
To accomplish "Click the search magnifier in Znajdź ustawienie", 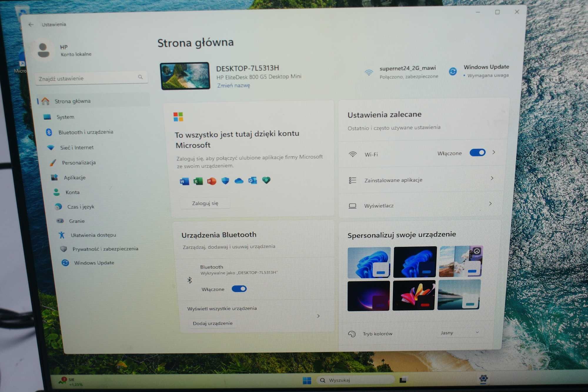I will click(141, 77).
